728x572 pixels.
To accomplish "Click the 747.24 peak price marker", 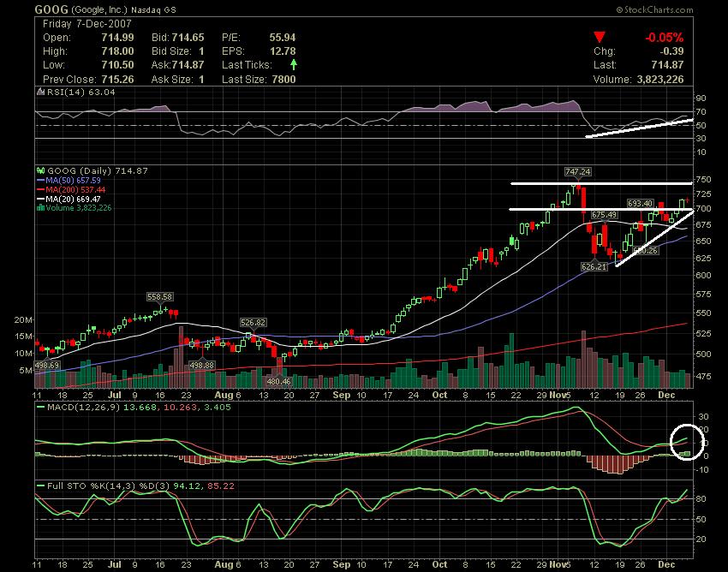I will [577, 172].
